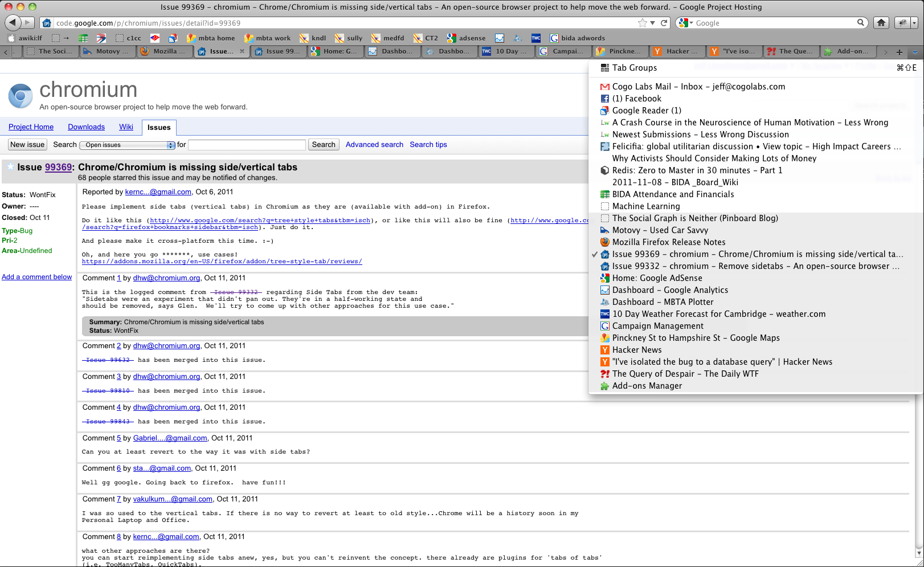Image resolution: width=924 pixels, height=567 pixels.
Task: Click the forward navigation arrow
Action: point(28,23)
